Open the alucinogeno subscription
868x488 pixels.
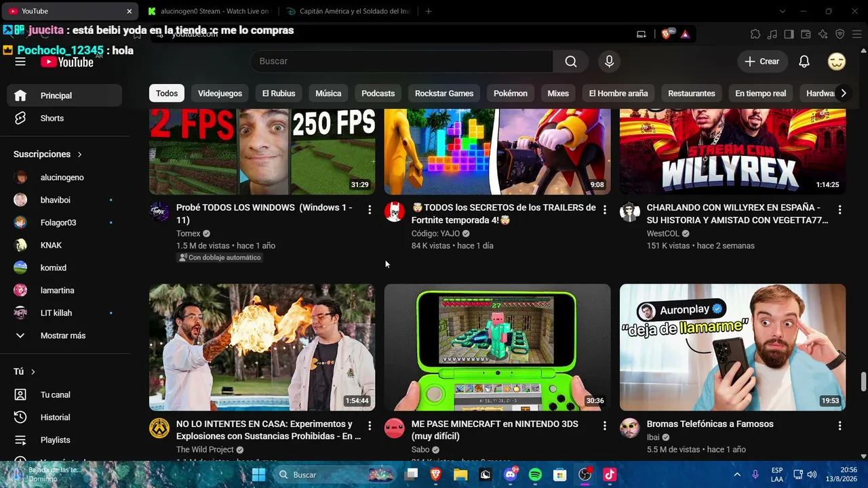point(64,178)
